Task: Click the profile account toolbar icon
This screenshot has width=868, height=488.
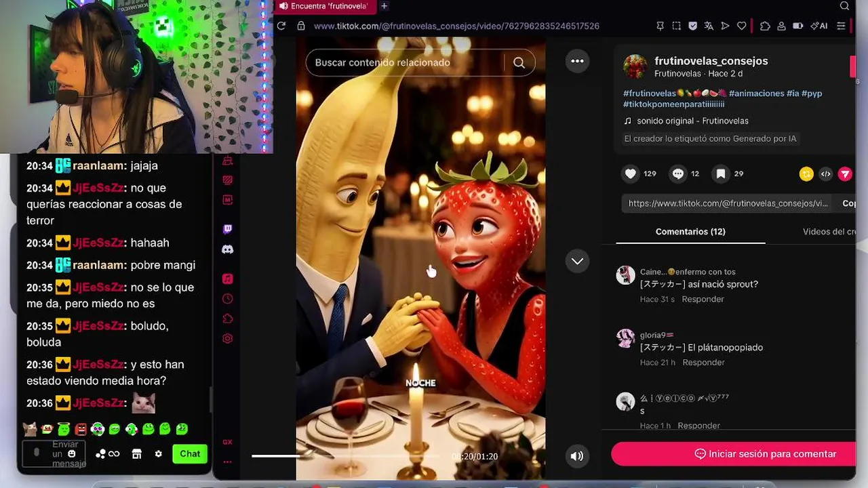Action: [x=781, y=26]
